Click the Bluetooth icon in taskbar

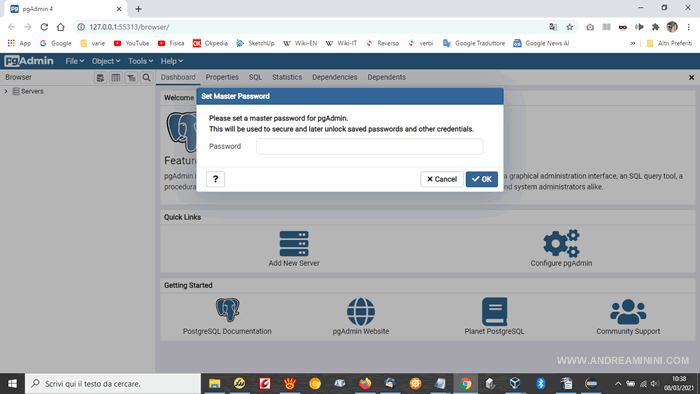(541, 384)
